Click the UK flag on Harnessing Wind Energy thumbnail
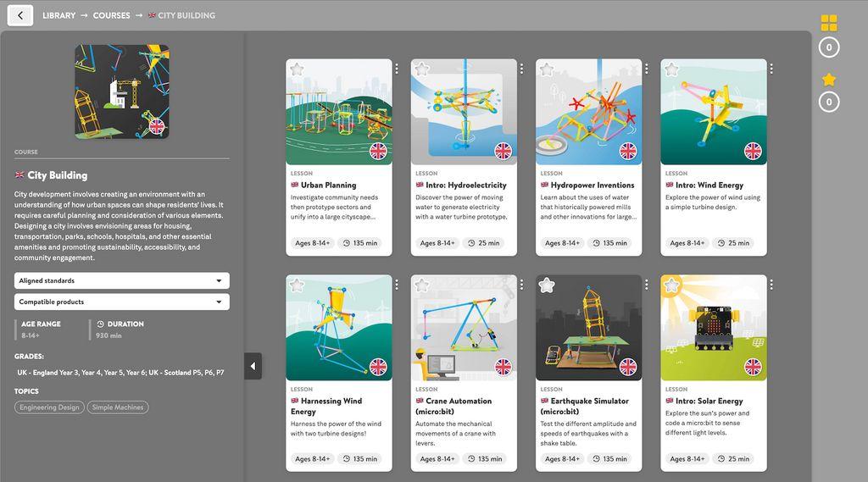Image resolution: width=868 pixels, height=482 pixels. 378,366
